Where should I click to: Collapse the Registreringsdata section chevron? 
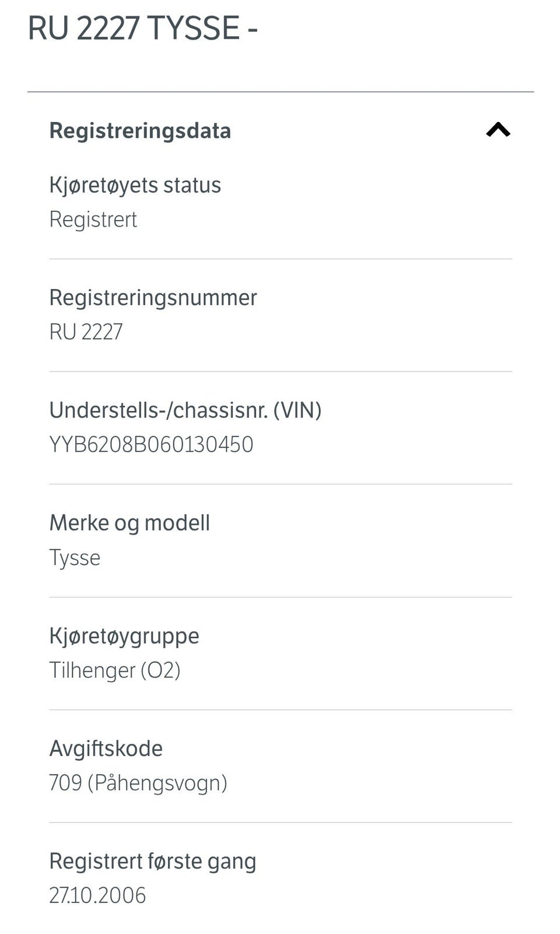(498, 130)
